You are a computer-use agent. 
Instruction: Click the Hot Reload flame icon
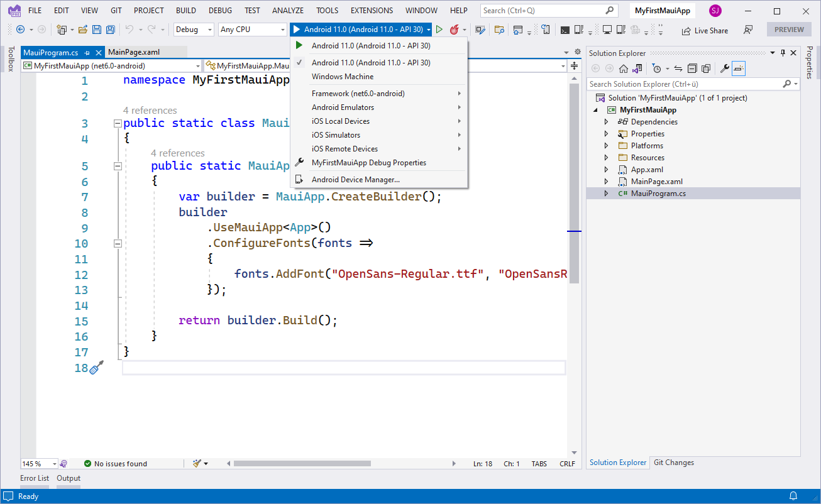pyautogui.click(x=454, y=30)
